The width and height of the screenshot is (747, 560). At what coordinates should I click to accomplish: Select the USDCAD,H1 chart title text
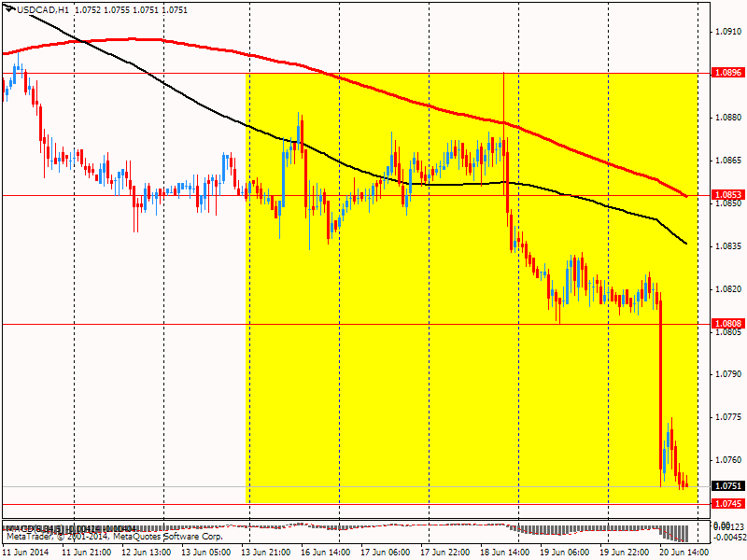pos(42,10)
